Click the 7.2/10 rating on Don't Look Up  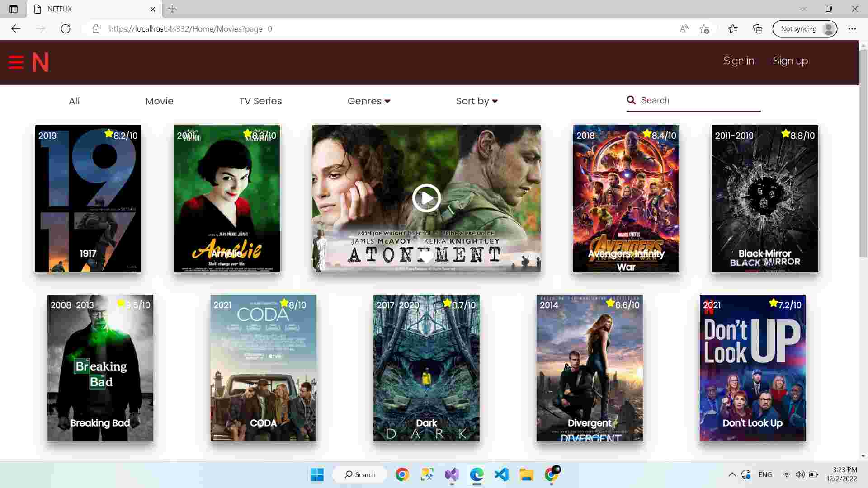click(785, 305)
